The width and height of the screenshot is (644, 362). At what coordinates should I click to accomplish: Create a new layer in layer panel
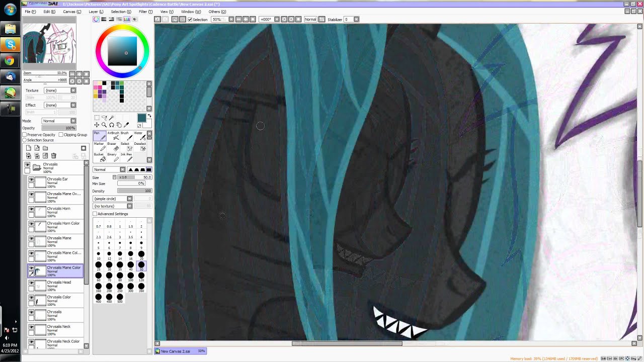click(x=29, y=148)
